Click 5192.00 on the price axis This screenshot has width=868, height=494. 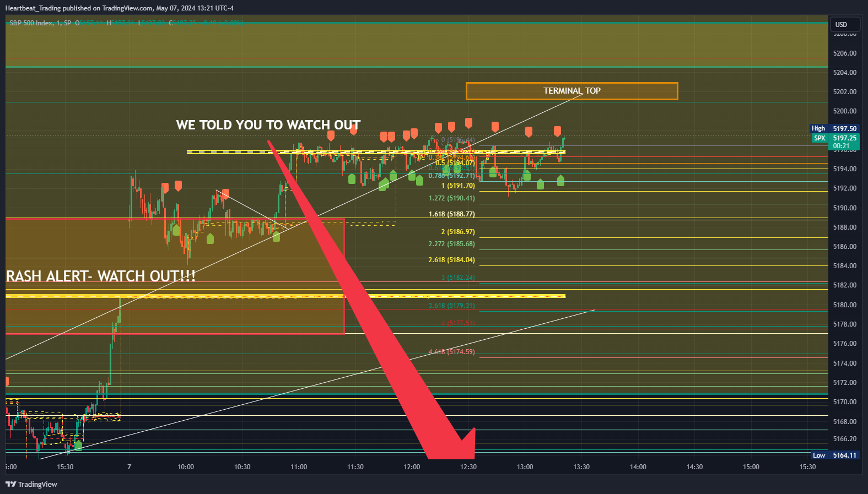(845, 188)
